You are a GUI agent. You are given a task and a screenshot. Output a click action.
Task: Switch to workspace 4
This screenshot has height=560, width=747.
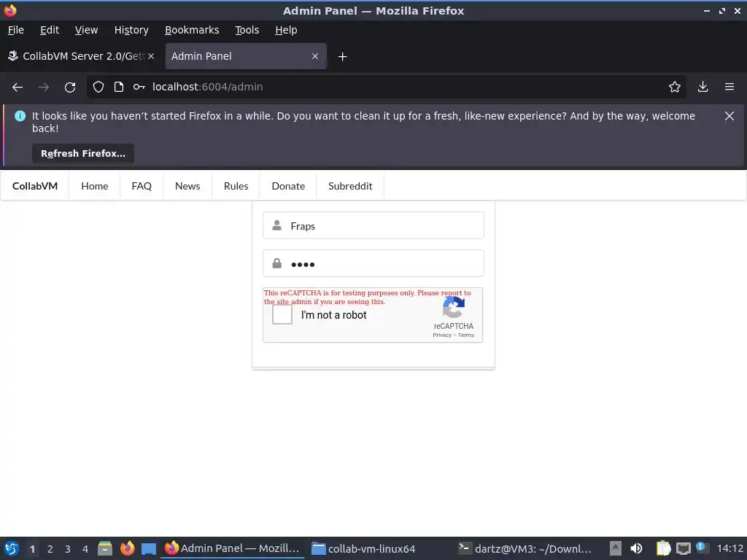[85, 549]
